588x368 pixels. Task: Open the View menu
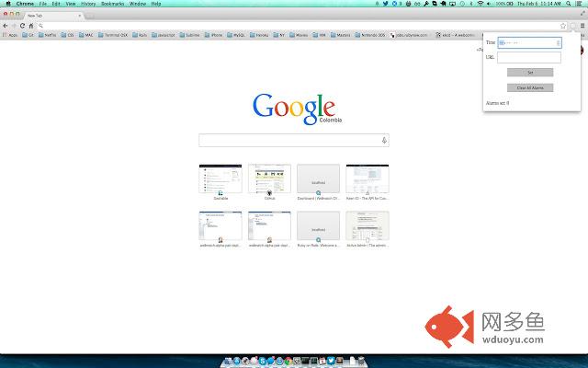click(x=71, y=4)
